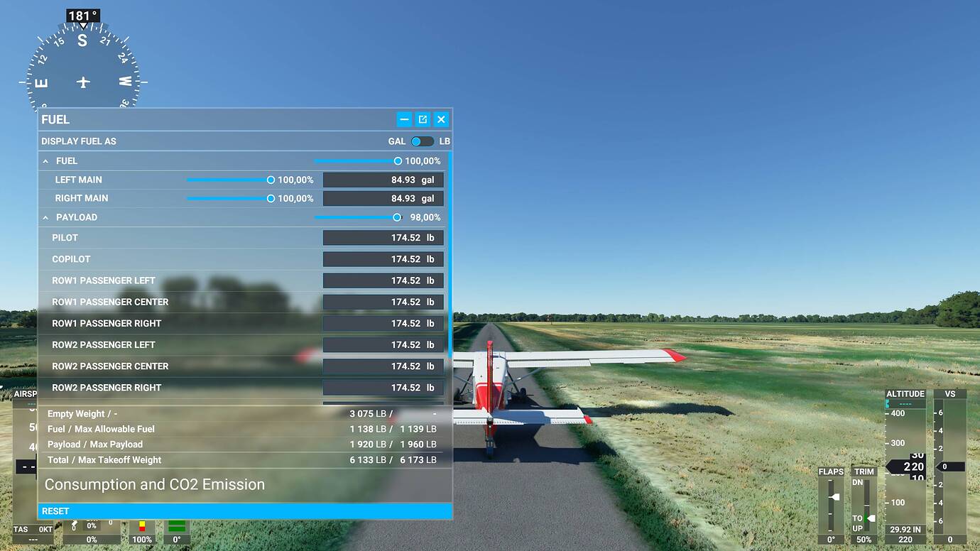Click the FUEL panel title

(x=55, y=119)
